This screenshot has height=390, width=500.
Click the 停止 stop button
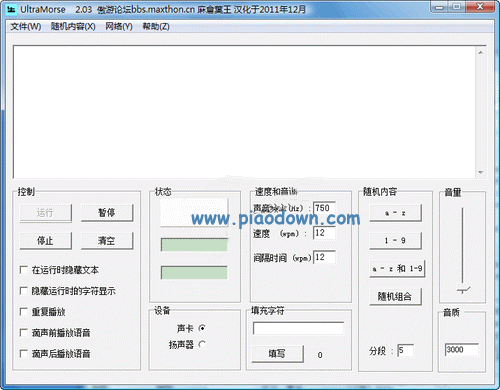[46, 240]
